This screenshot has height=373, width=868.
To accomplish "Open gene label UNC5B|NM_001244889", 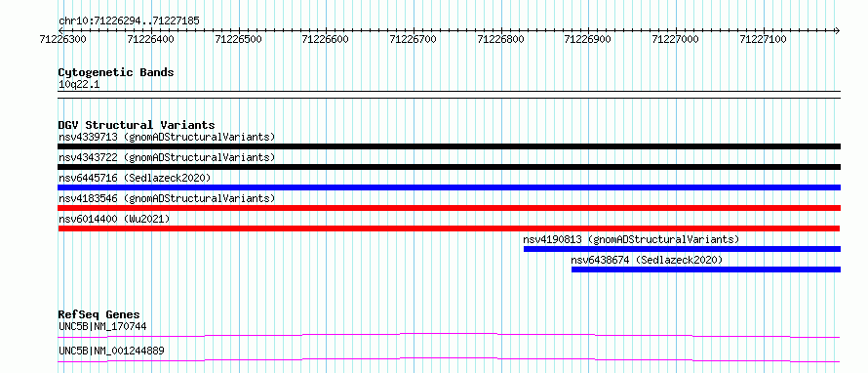I will 111,351.
